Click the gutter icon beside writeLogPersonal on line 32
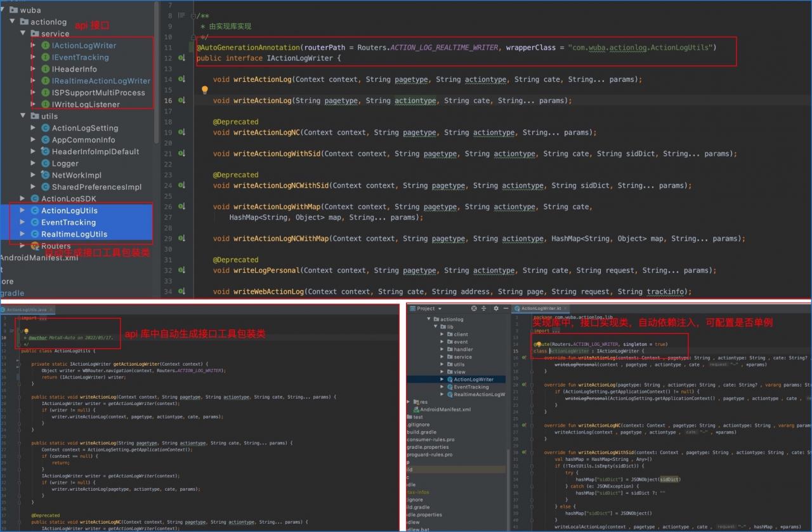 181,270
